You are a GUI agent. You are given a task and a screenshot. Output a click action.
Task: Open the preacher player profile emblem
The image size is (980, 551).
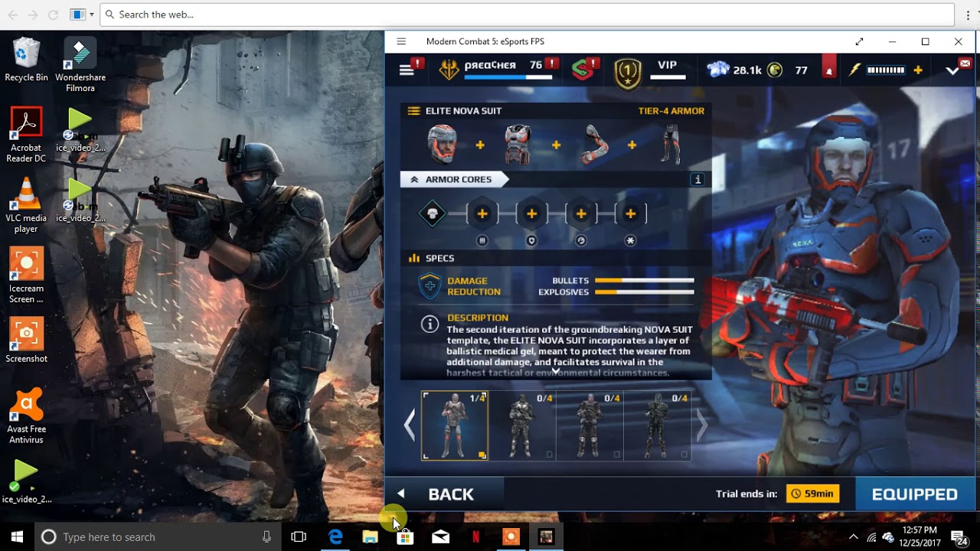tap(449, 70)
